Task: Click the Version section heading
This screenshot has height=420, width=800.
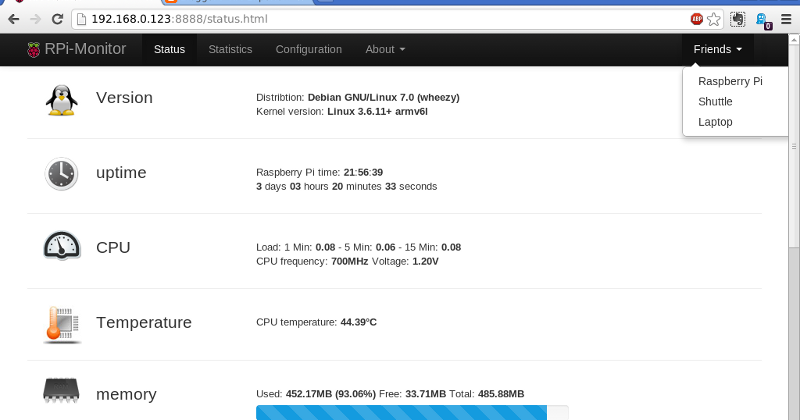Action: tap(124, 97)
